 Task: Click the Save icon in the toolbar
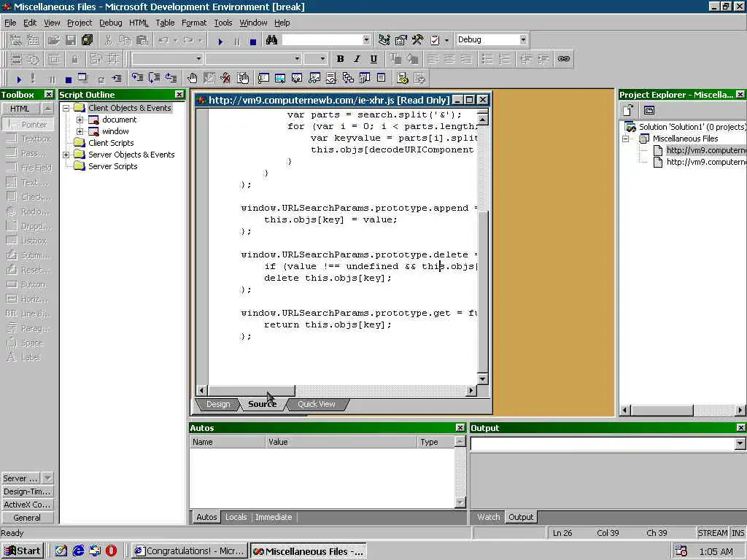point(71,40)
